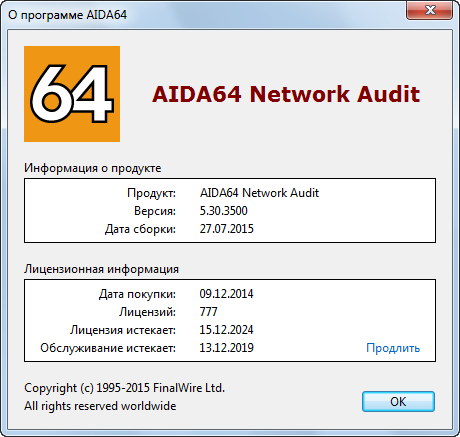Click the Лицензионная информация heading

(101, 269)
